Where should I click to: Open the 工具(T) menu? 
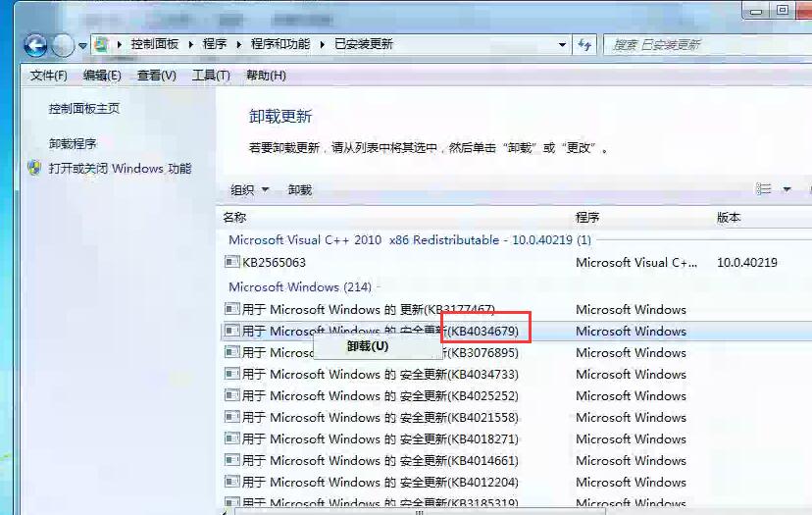point(211,76)
